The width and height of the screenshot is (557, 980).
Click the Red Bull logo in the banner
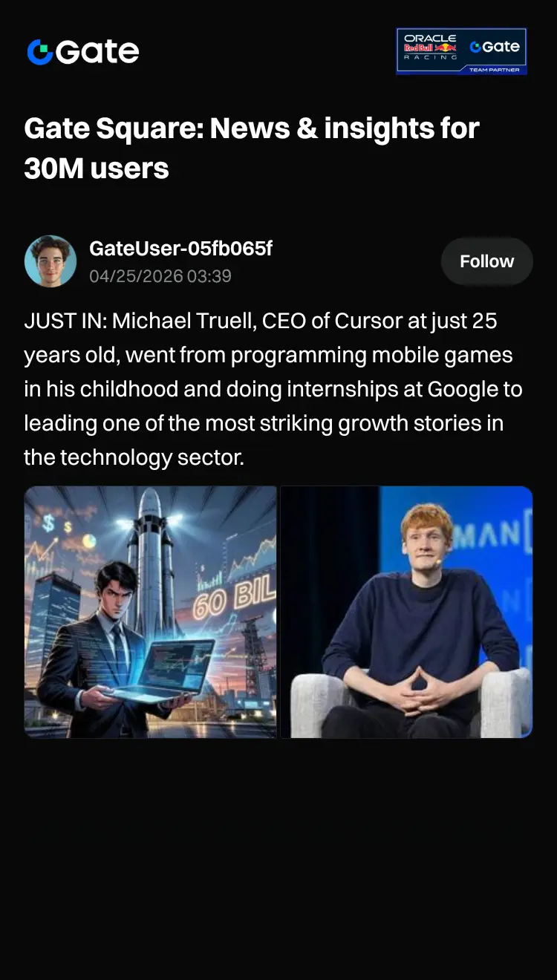coord(430,48)
